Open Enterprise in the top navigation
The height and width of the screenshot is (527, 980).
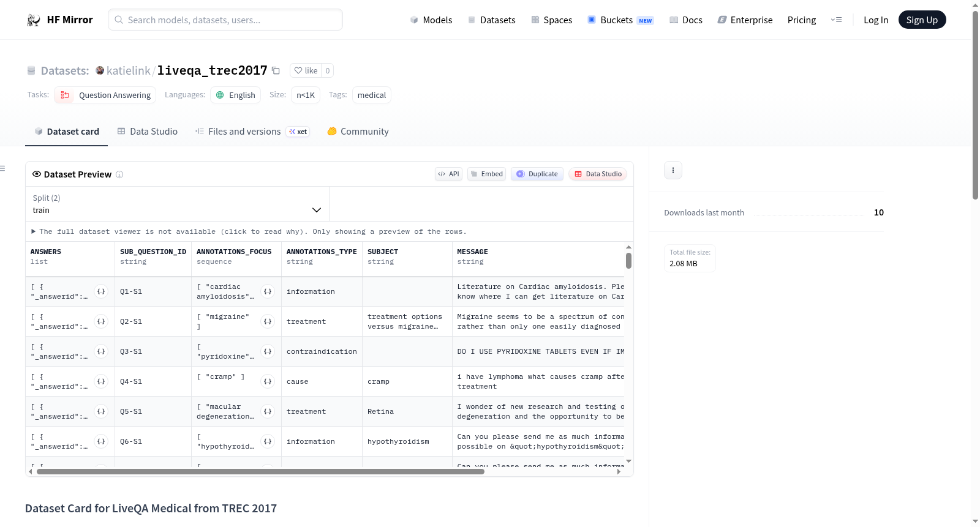point(745,20)
